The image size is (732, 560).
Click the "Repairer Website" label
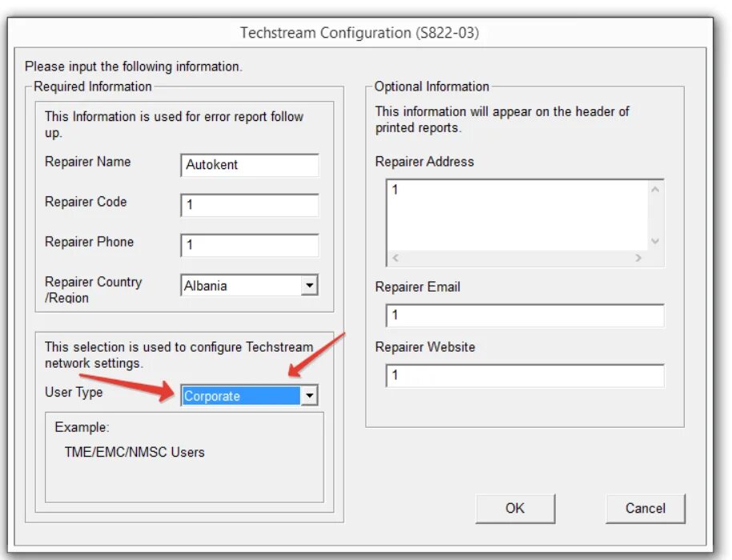tap(424, 347)
